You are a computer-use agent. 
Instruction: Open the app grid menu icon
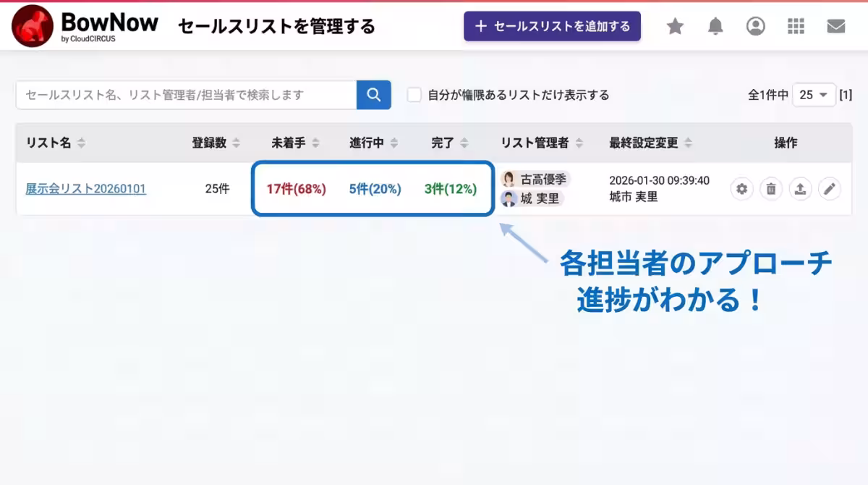click(796, 25)
